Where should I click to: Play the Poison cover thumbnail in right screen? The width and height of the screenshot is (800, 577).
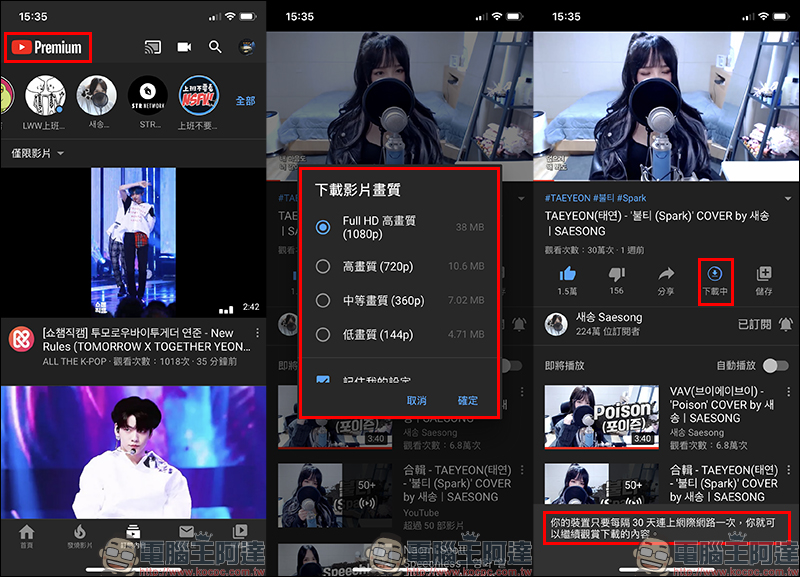pos(602,417)
